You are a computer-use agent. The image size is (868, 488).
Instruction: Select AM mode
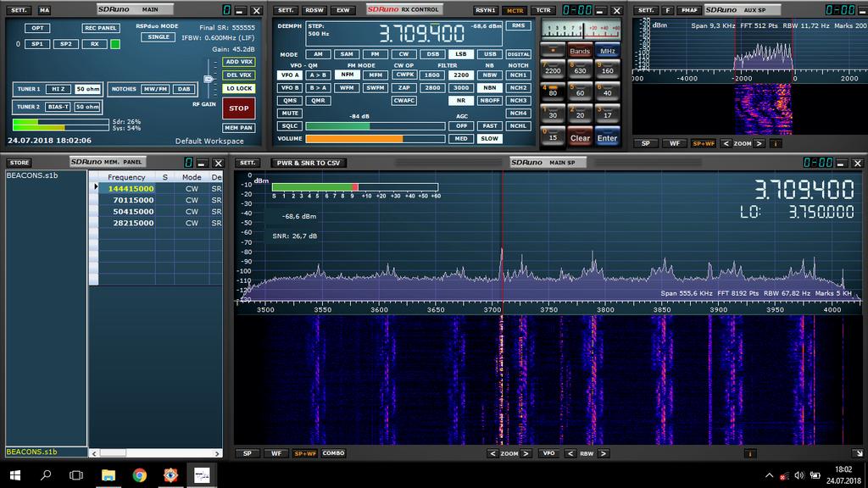click(318, 54)
